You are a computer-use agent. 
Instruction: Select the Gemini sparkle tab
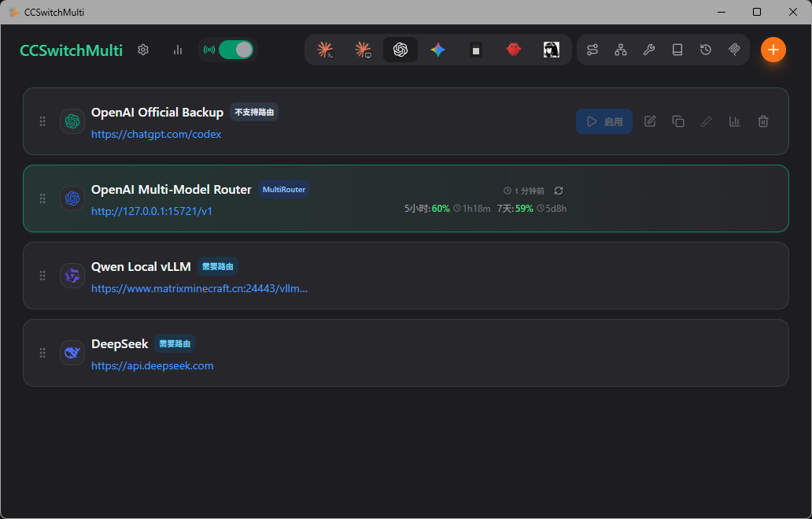pyautogui.click(x=438, y=50)
